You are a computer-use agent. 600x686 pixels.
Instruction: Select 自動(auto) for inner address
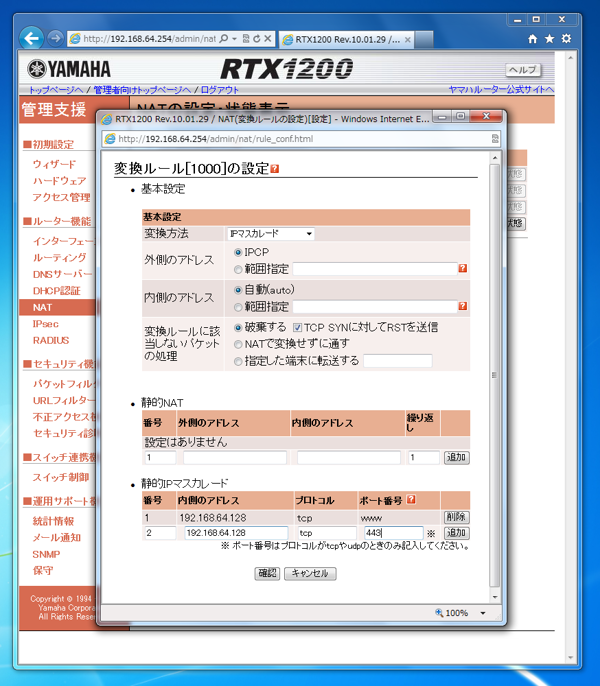click(238, 290)
